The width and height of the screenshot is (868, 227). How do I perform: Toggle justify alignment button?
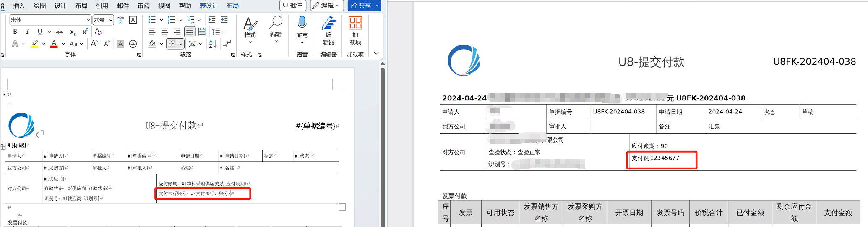[x=190, y=32]
